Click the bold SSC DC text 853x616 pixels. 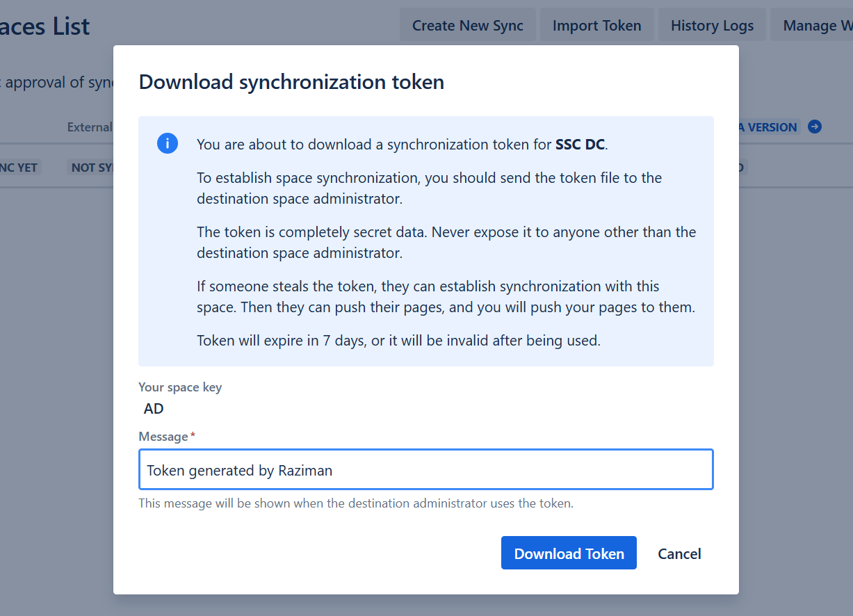pyautogui.click(x=580, y=145)
